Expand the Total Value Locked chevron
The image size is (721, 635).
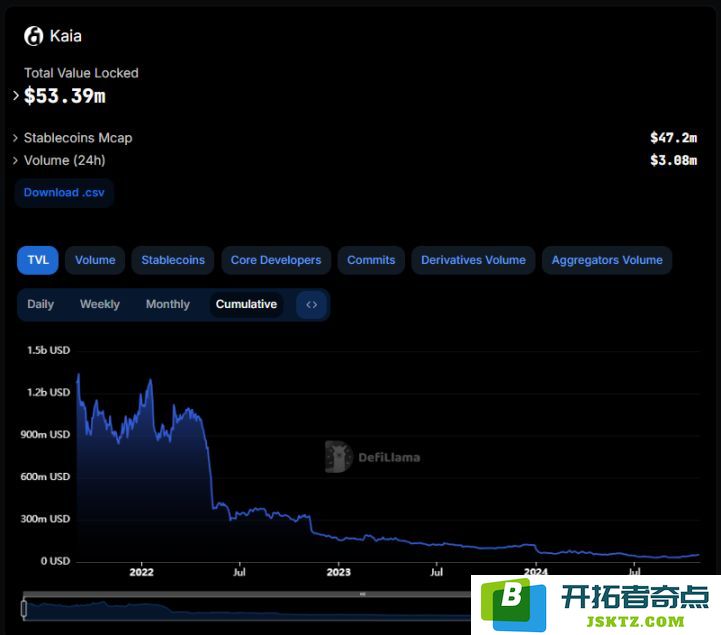(x=16, y=96)
